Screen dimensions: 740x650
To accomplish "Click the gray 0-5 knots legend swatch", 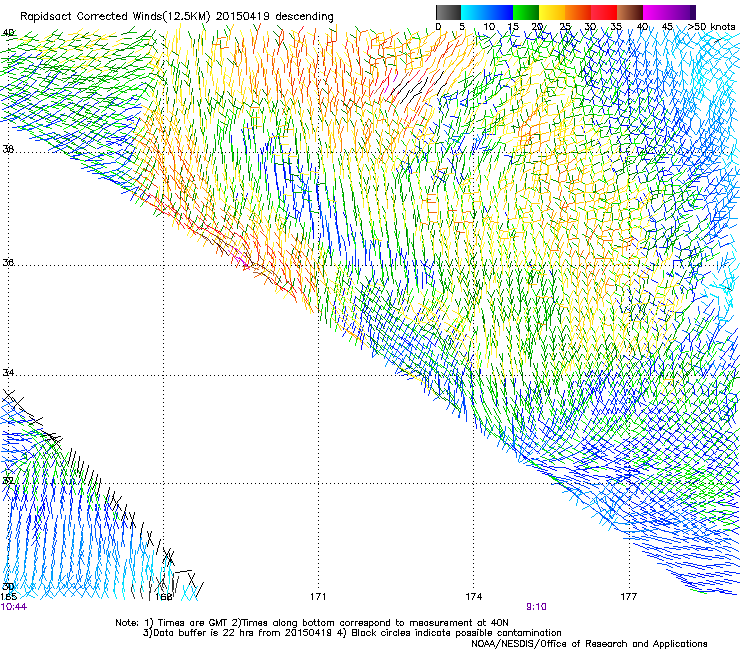I will 448,12.
